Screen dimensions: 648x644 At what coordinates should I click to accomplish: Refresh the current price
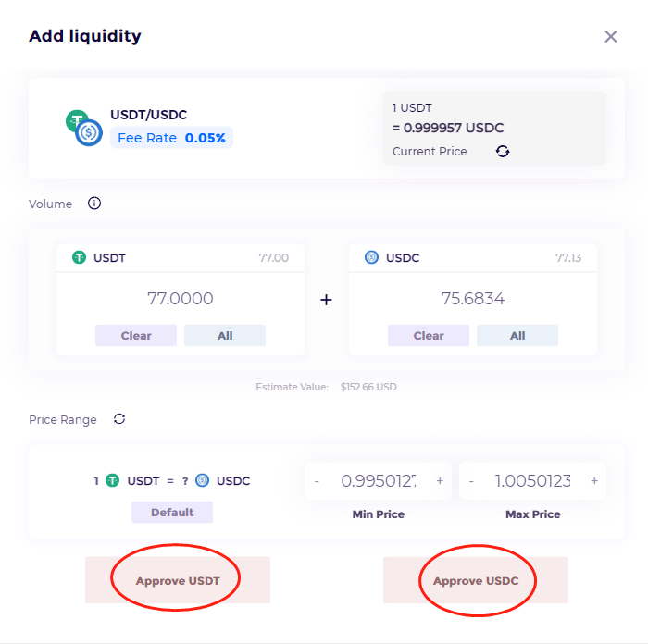503,152
